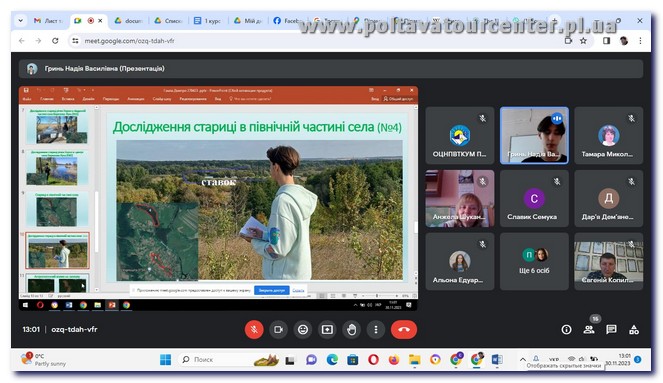Open Microsoft Edge from taskbar
This screenshot has height=383, width=663.
332,359
